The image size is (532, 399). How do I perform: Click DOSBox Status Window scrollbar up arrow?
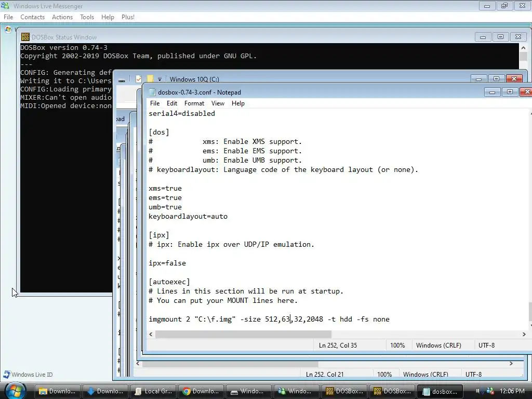point(523,48)
